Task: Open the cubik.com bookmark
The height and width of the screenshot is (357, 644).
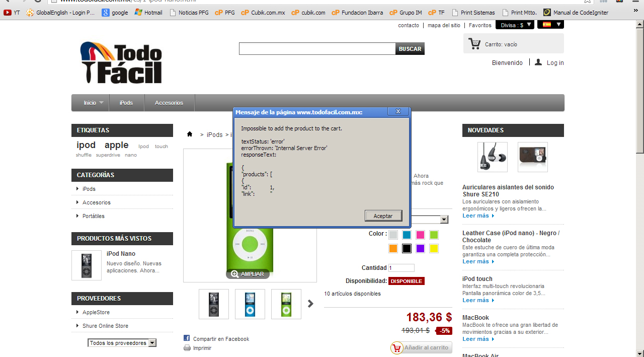Action: click(x=308, y=13)
